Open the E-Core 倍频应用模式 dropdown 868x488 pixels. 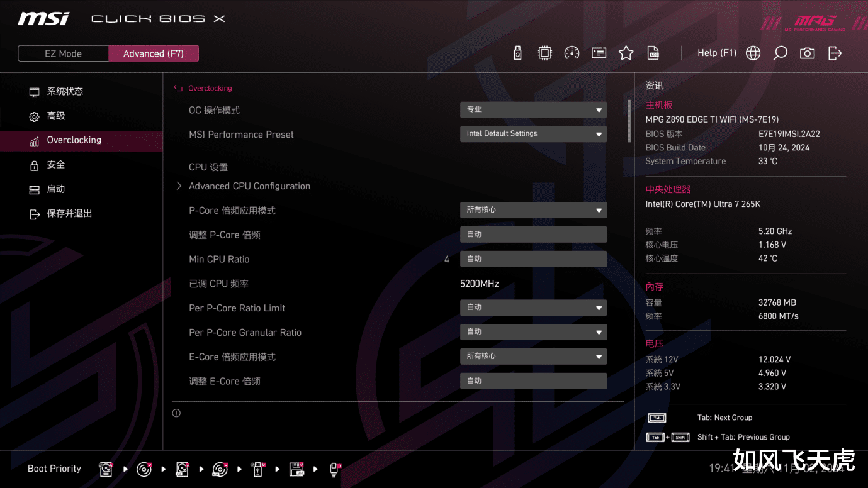(x=533, y=357)
